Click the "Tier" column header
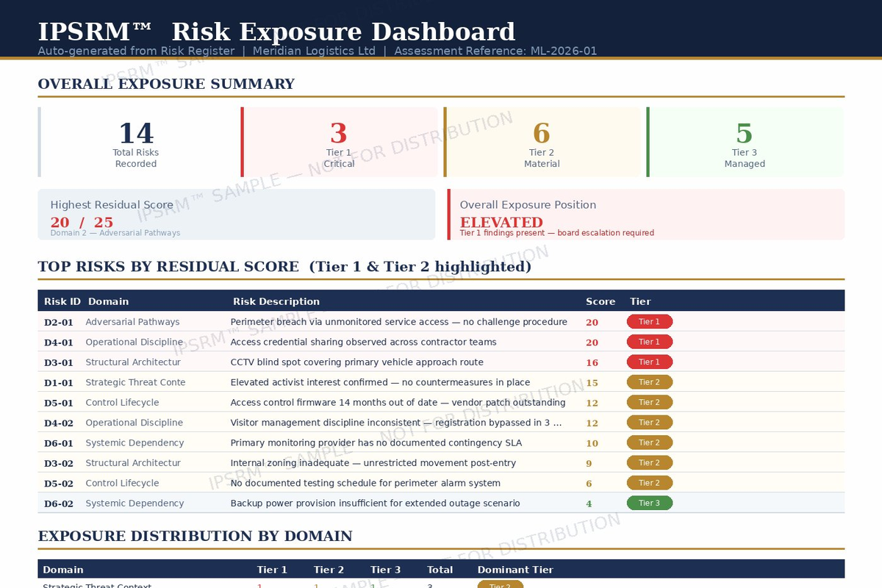 [639, 301]
